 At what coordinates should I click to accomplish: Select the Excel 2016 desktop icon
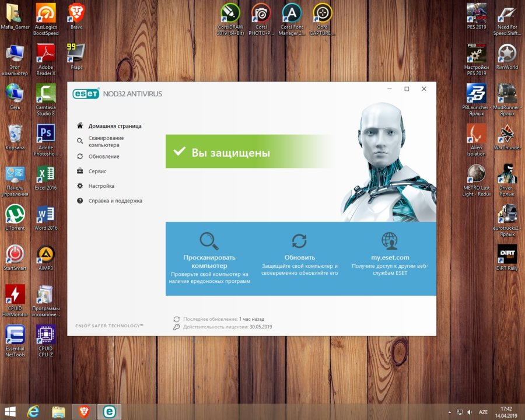[x=46, y=177]
